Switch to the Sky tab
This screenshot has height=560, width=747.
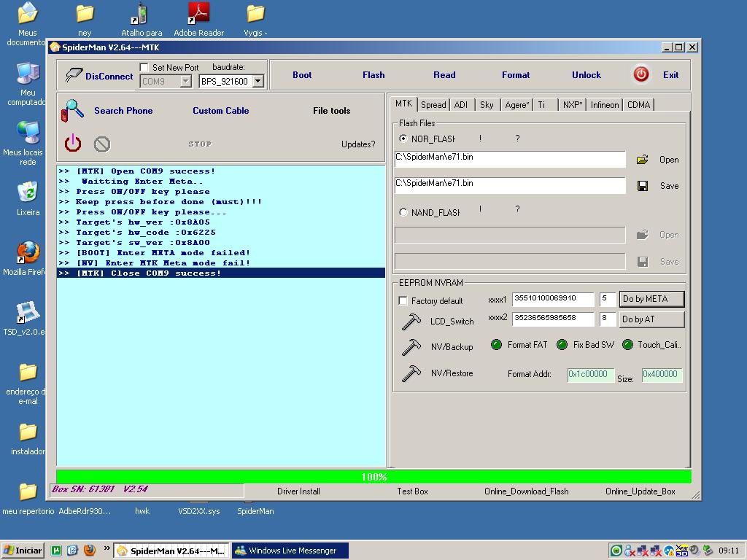tap(487, 105)
